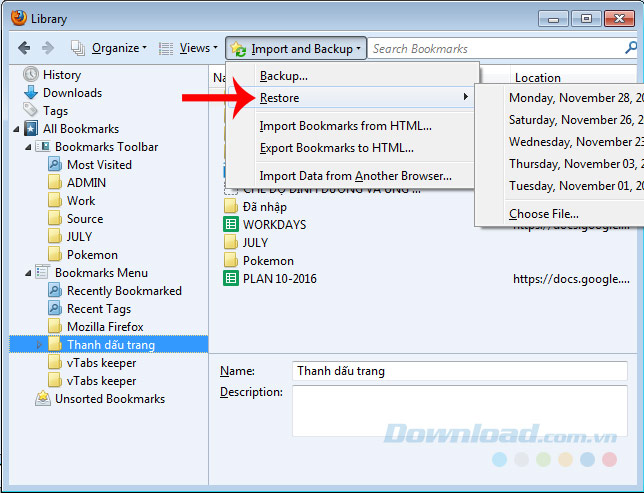Click the Import and Backup button

(296, 48)
